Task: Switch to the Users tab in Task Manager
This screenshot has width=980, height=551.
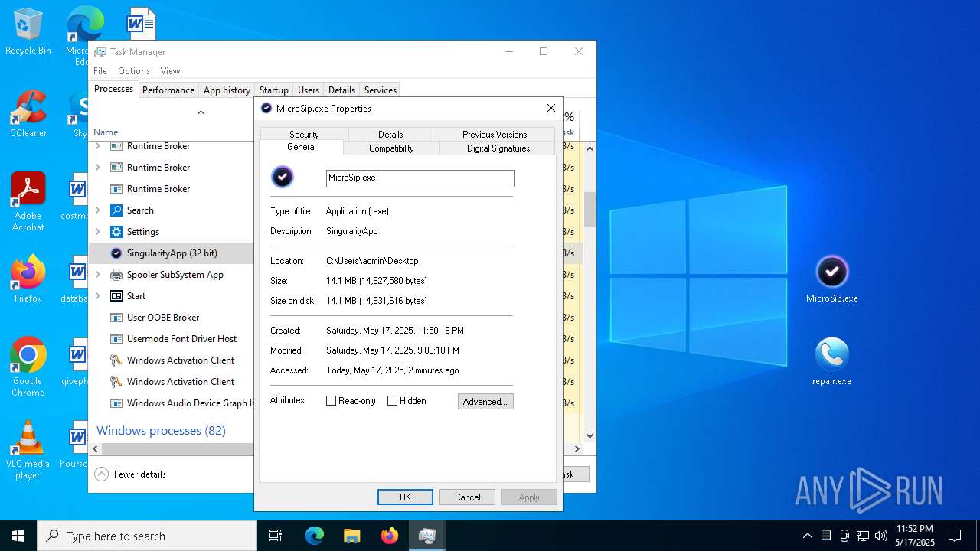Action: pyautogui.click(x=309, y=90)
